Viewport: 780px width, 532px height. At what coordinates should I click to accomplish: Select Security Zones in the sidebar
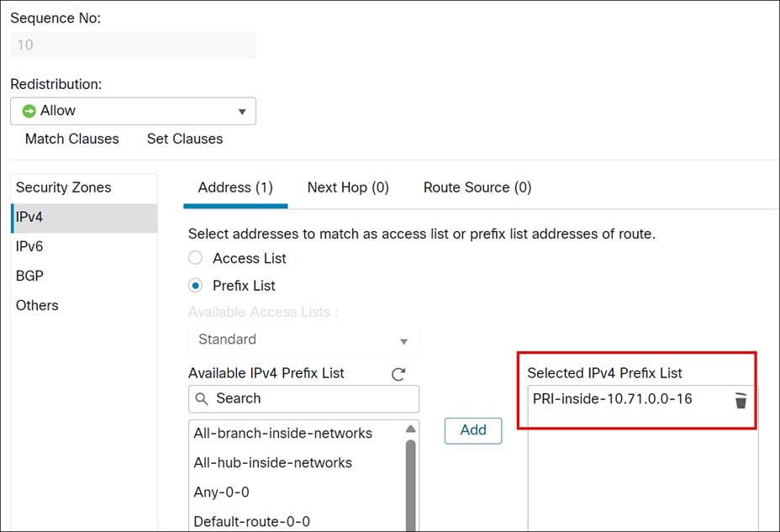(64, 187)
